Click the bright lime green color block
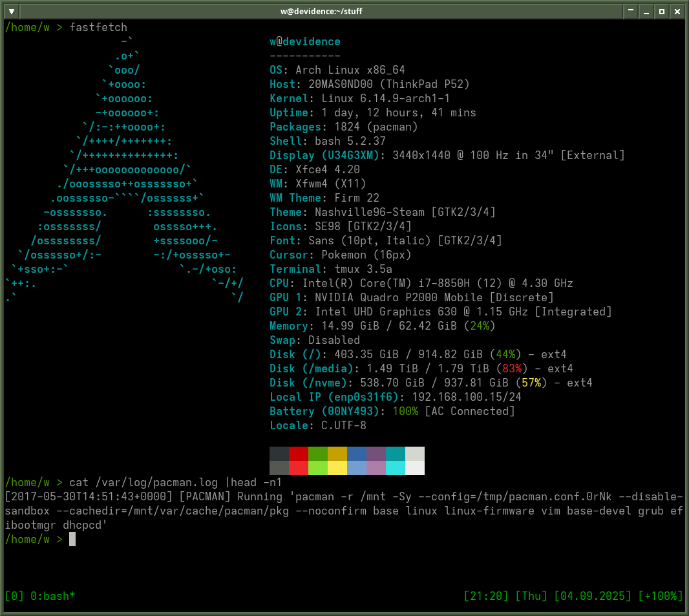The height and width of the screenshot is (616, 689). tap(318, 467)
